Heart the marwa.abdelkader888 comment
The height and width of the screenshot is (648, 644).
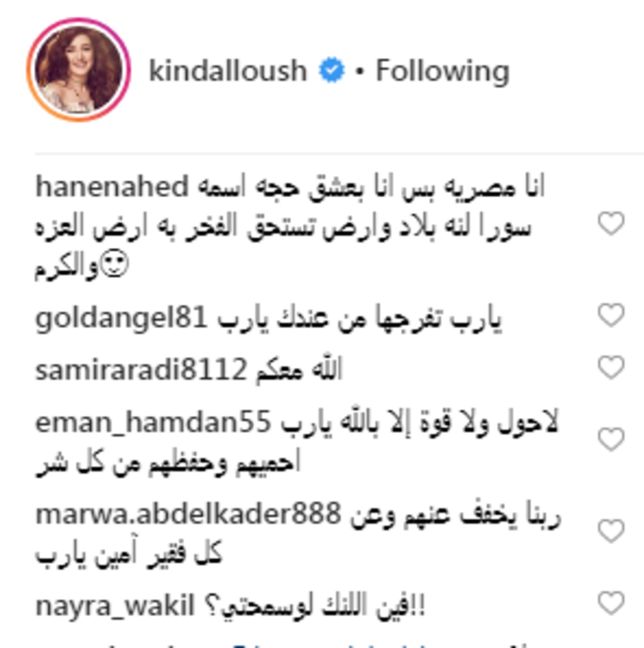pyautogui.click(x=611, y=531)
